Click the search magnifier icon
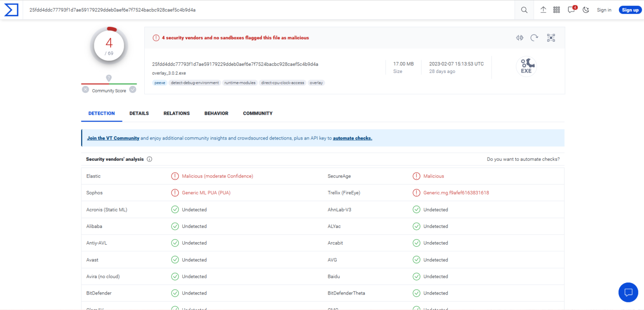This screenshot has width=644, height=310. point(524,10)
